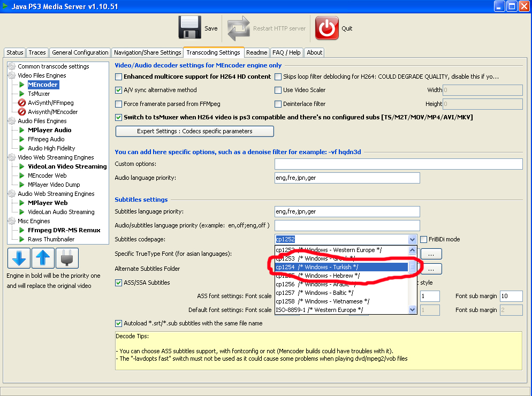Screen dimensions: 532x396
Task: Click the gear icon of Common transcode settings
Action: coord(12,66)
